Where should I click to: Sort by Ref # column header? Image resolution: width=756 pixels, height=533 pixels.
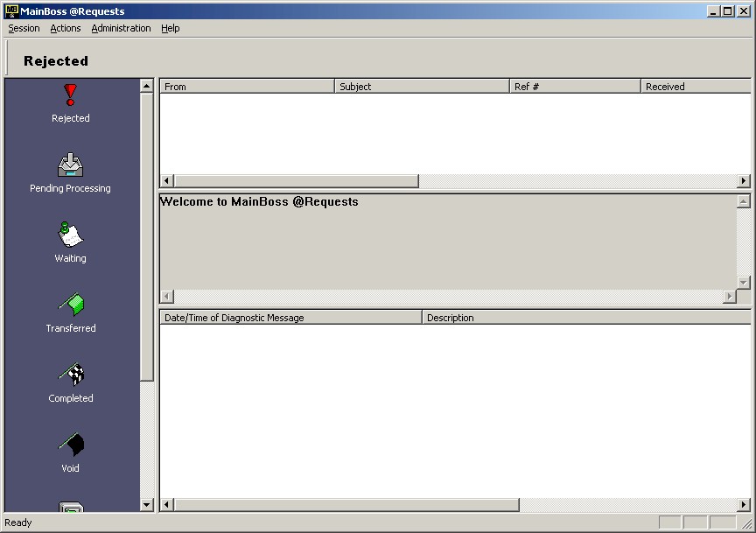(575, 87)
